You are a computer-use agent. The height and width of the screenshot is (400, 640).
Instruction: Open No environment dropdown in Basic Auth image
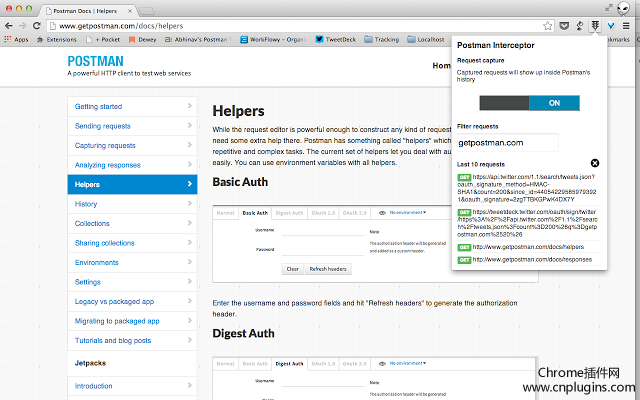pos(407,213)
